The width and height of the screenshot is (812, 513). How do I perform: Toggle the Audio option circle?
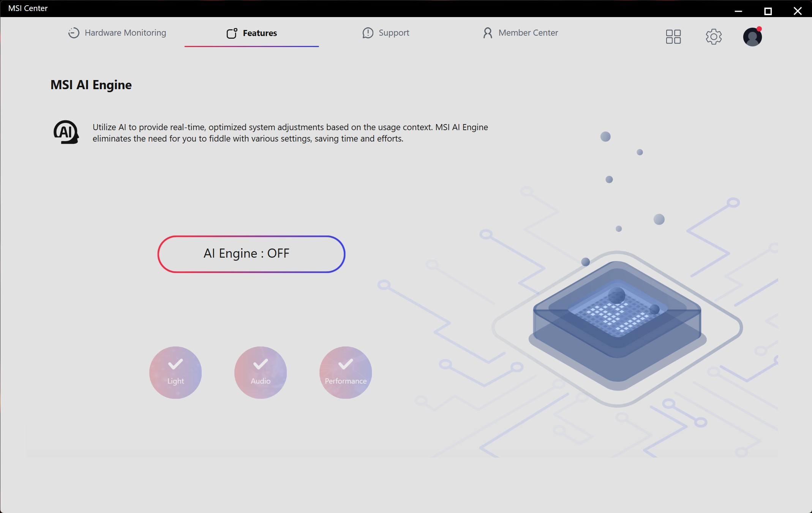click(x=261, y=373)
